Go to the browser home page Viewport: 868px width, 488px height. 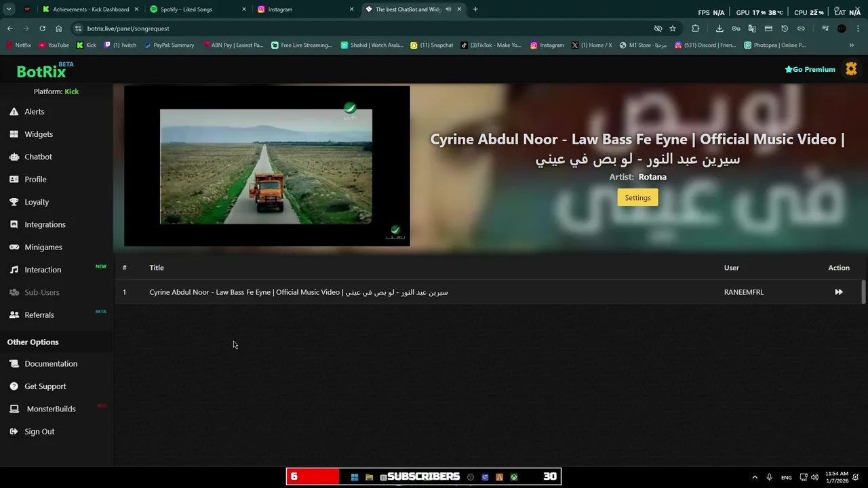(59, 28)
